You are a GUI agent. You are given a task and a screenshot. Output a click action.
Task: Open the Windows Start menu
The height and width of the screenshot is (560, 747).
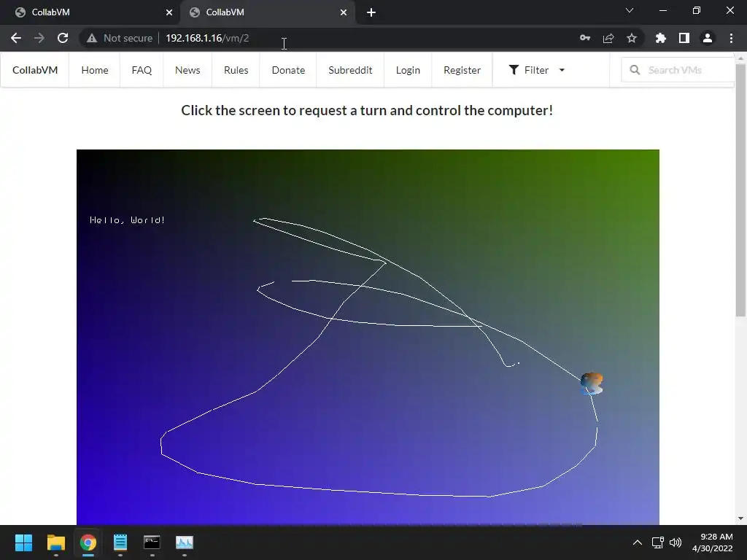point(23,542)
